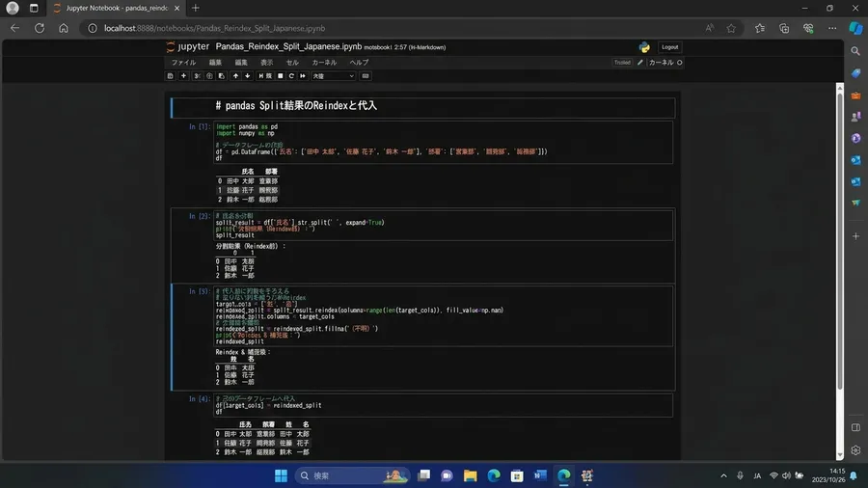Screen dimensions: 868x488
Task: Cut the selected cell with scissors icon
Action: [x=197, y=76]
